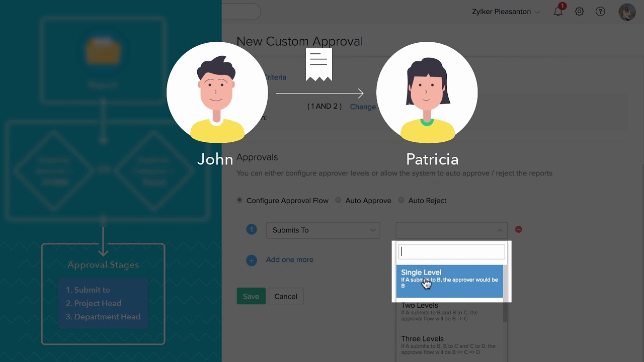Viewport: 644px width, 362px height.
Task: Select Configure Approval Flow radio button
Action: 239,200
